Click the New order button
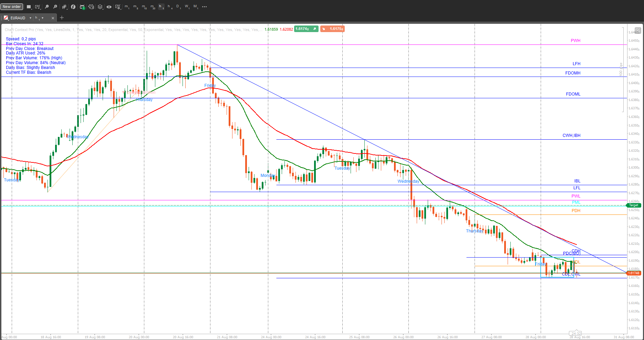This screenshot has height=340, width=644. [x=12, y=7]
